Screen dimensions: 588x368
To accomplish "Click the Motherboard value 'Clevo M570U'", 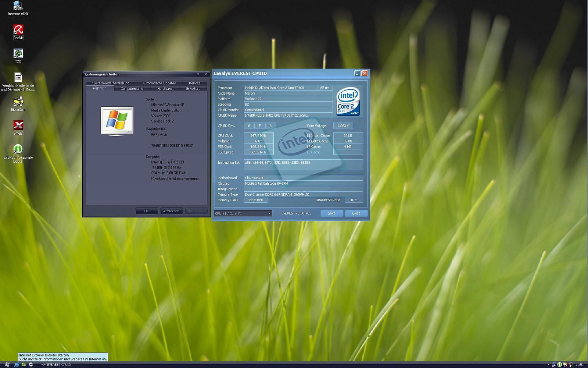I will [303, 178].
